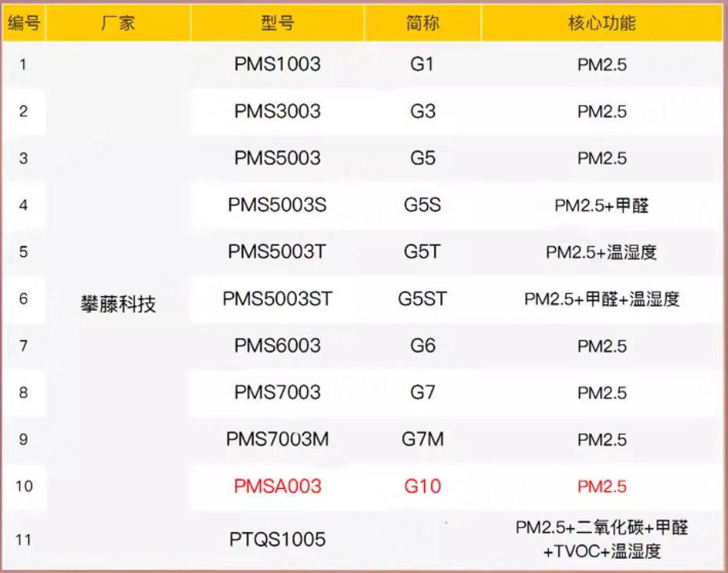Select PM2.5+甲醛 in the PMS5003S row
728x573 pixels.
(x=602, y=205)
